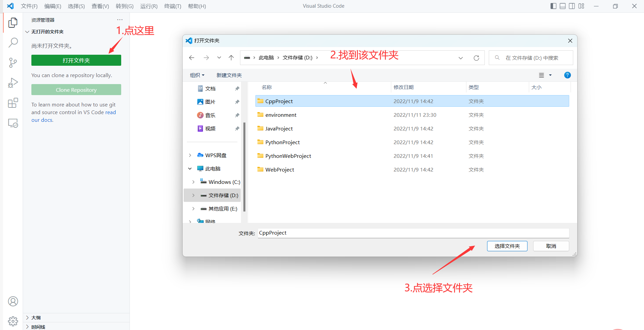Select the JavaProject folder
Image resolution: width=644 pixels, height=330 pixels.
coord(412,128)
